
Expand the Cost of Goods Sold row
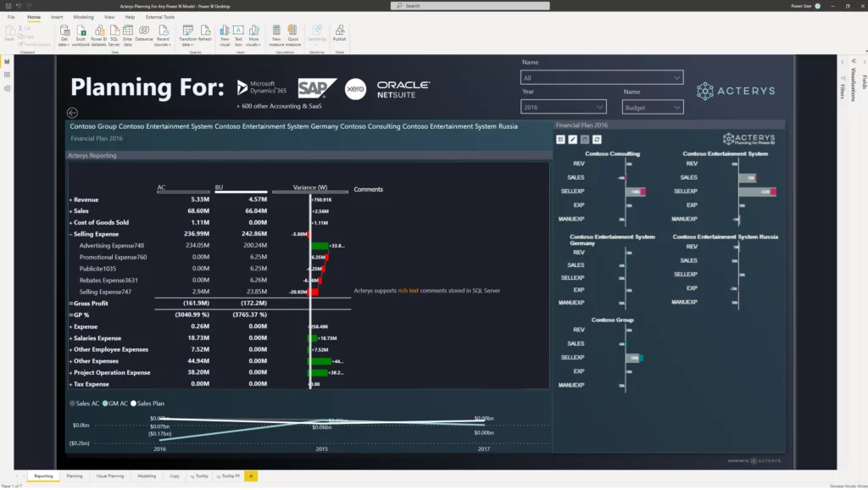pyautogui.click(x=71, y=223)
